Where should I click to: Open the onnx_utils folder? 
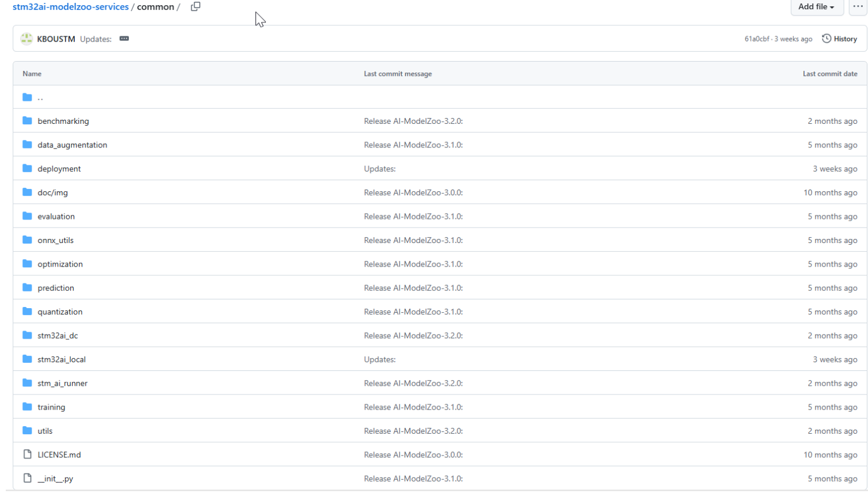pos(55,240)
